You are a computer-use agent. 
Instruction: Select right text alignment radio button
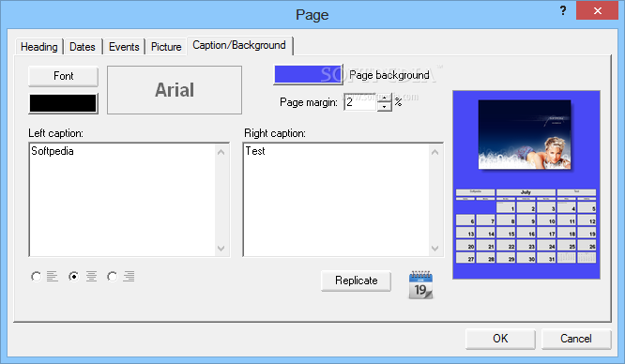coord(112,277)
